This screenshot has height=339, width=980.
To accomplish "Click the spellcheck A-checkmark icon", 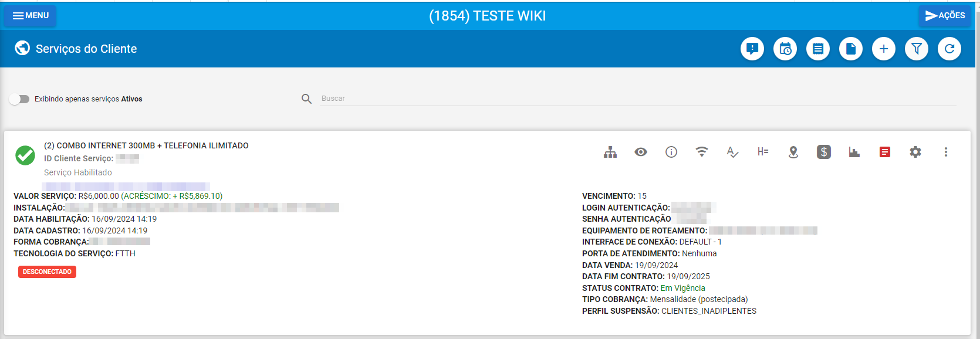I will pos(732,152).
